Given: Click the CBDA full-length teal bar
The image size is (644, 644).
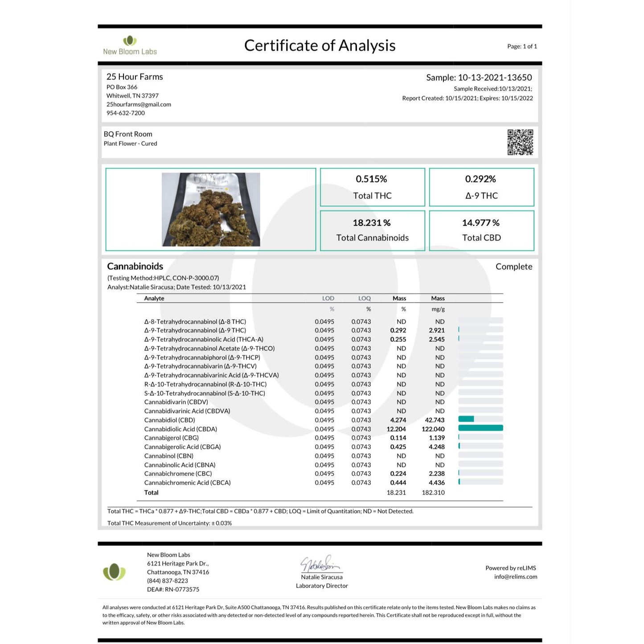Looking at the screenshot, I should (x=480, y=428).
